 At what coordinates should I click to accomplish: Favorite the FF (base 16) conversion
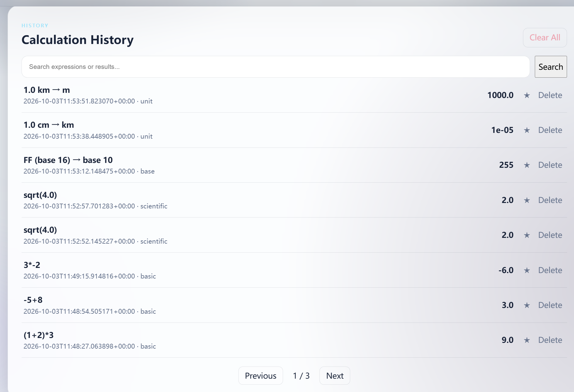527,165
